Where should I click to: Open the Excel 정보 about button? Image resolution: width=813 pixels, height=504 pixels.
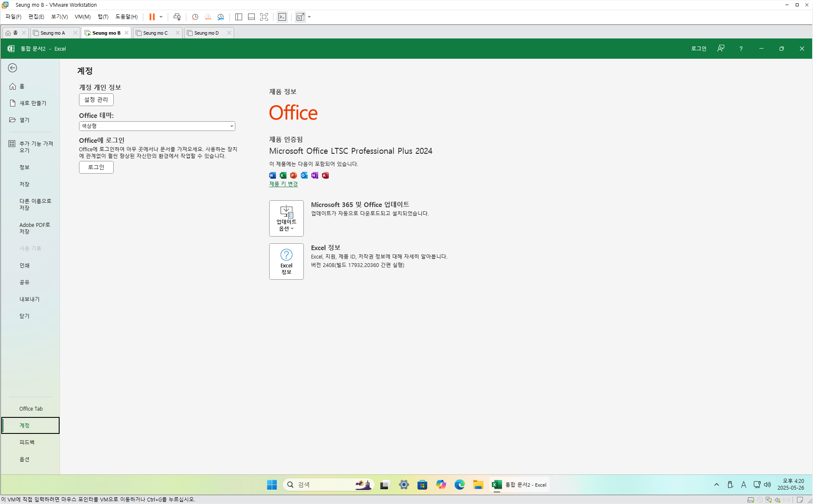pos(286,261)
